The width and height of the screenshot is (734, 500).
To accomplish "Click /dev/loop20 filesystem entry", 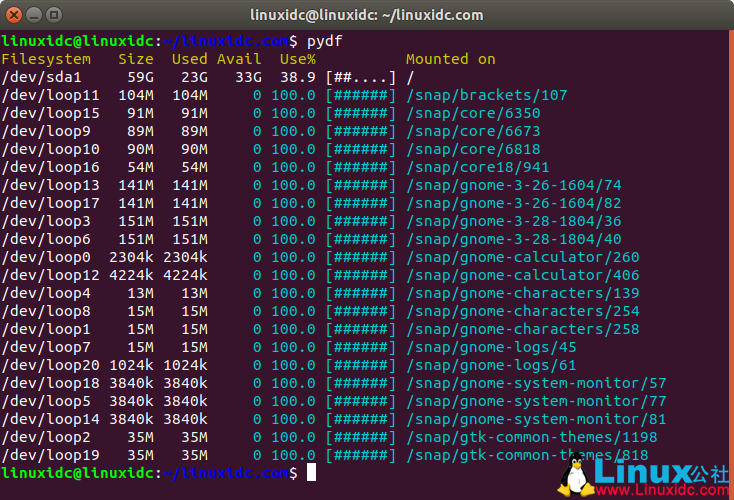I will [51, 366].
